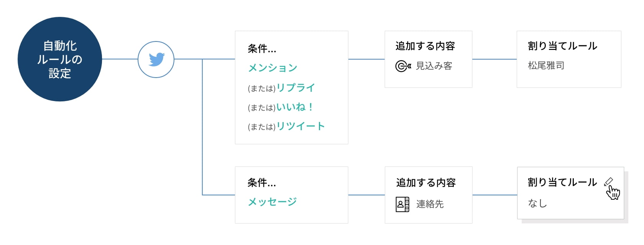Select the リツイート condition link
The image size is (644, 245).
(301, 126)
